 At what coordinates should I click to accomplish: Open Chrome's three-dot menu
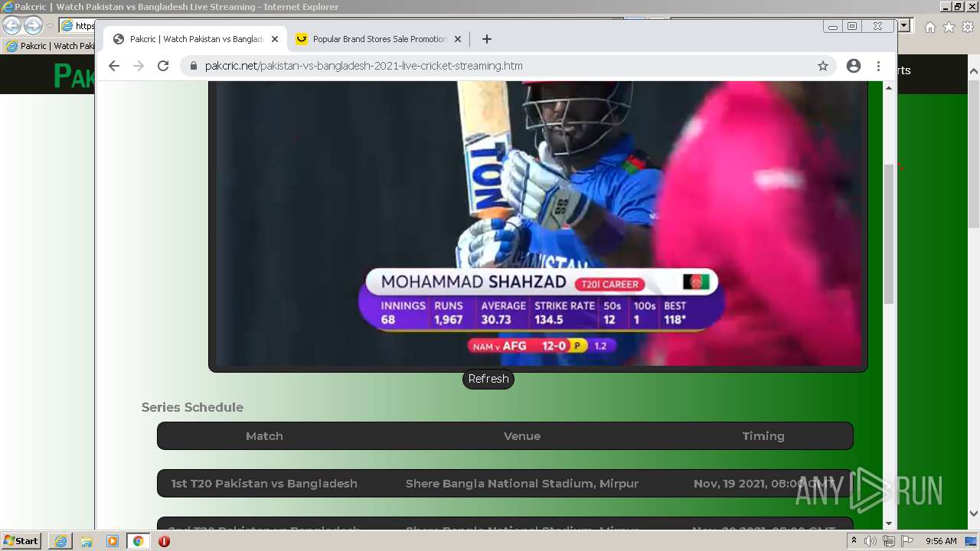pos(878,66)
